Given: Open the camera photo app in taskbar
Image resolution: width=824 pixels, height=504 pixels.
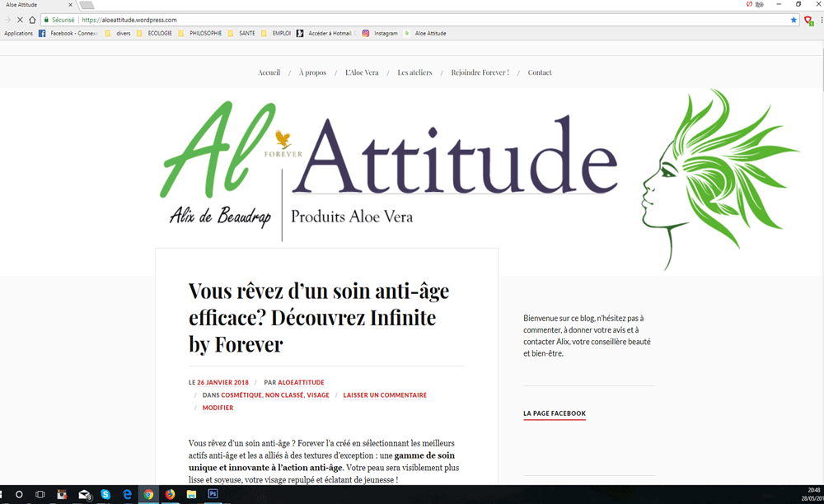Looking at the screenshot, I should (x=62, y=494).
